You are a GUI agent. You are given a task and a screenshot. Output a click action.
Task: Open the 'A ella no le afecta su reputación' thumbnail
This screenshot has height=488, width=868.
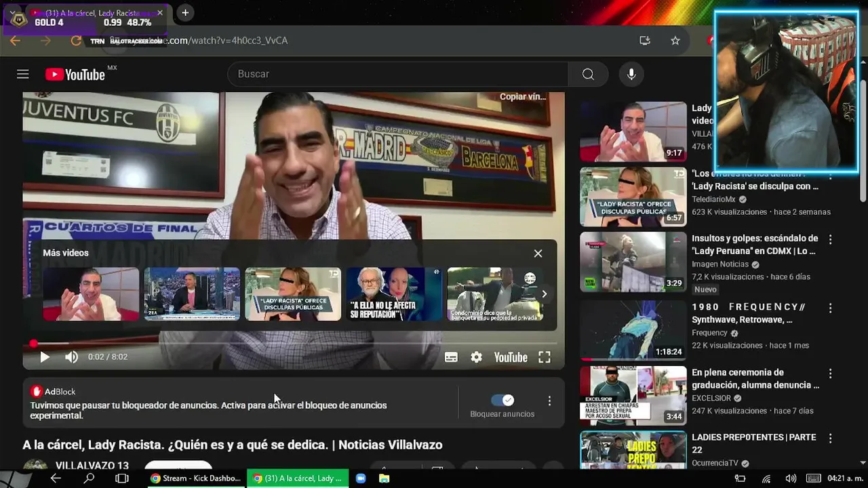(x=394, y=294)
